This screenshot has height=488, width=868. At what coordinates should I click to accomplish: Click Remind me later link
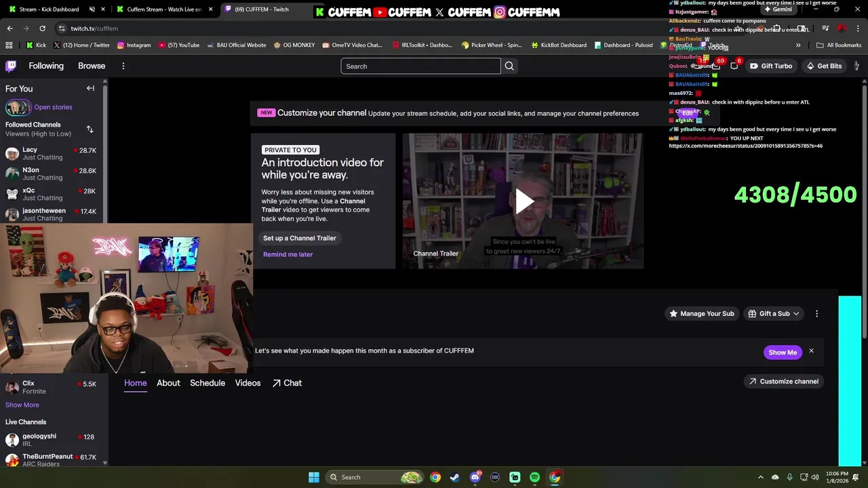288,254
